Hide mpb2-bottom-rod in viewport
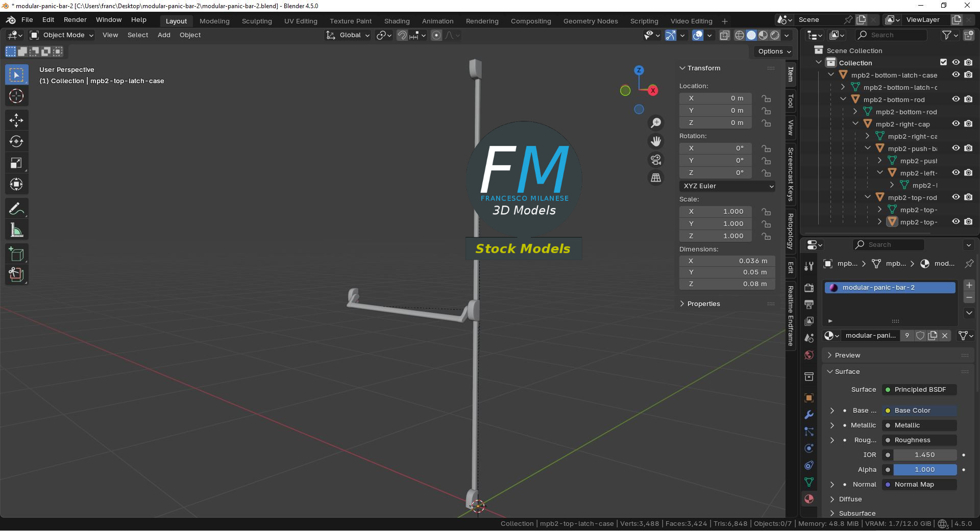Viewport: 980px width, 531px height. coord(956,99)
